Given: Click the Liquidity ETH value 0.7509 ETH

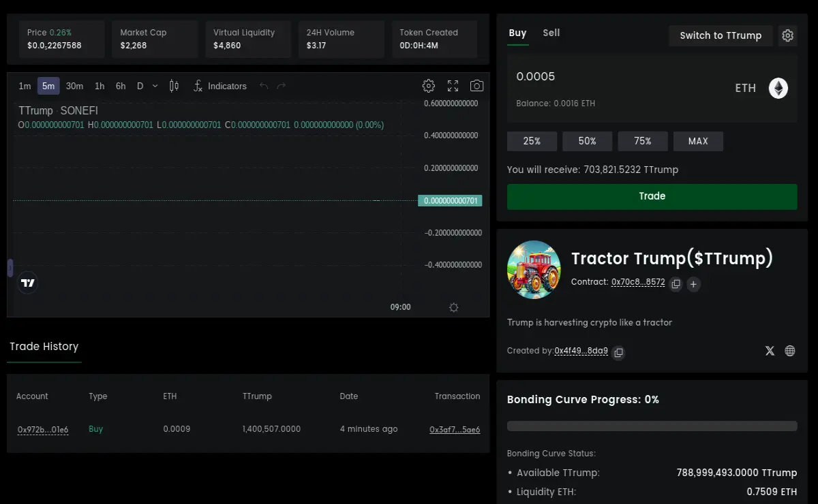Looking at the screenshot, I should point(772,492).
